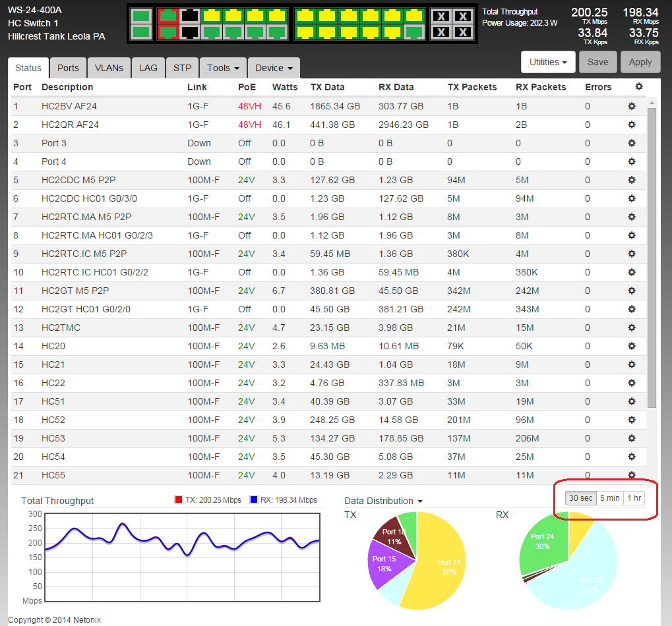Image resolution: width=672 pixels, height=626 pixels.
Task: Set throughput graph interval to 30 sec
Action: (x=581, y=498)
